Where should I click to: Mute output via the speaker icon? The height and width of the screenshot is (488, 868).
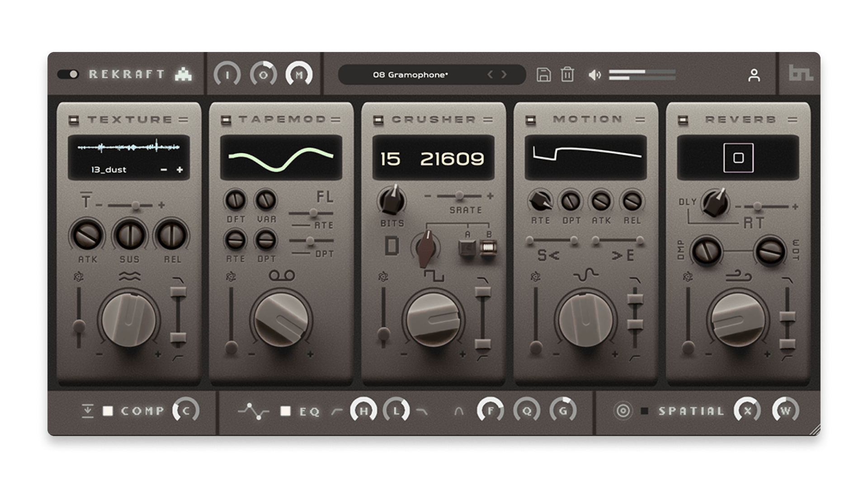pyautogui.click(x=594, y=75)
